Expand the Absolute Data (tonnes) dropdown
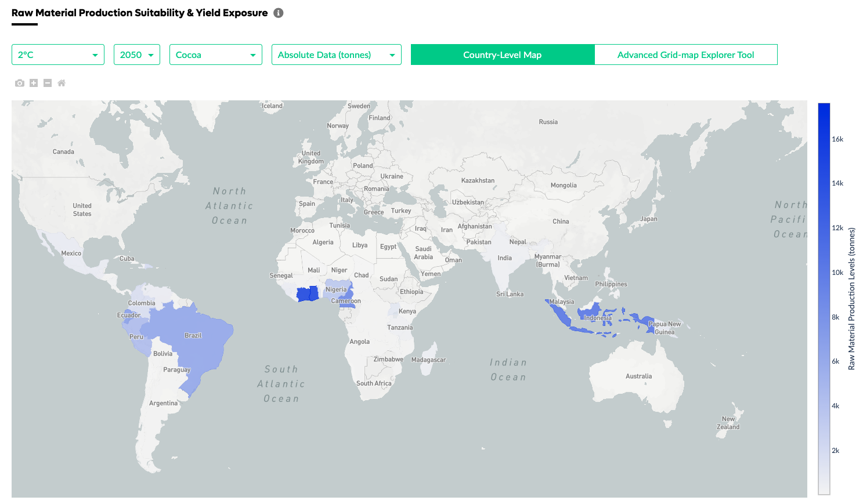 point(336,55)
